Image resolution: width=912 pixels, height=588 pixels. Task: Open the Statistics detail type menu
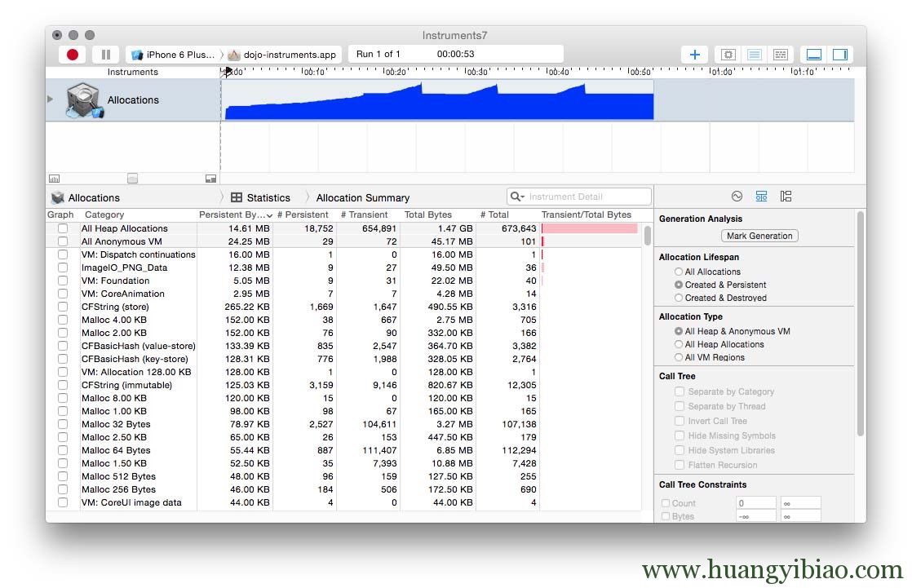point(260,197)
